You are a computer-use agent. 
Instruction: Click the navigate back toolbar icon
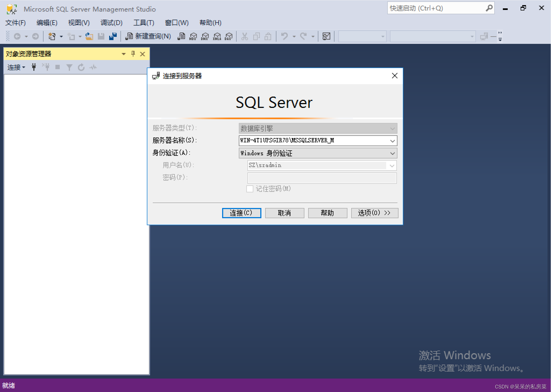point(17,36)
